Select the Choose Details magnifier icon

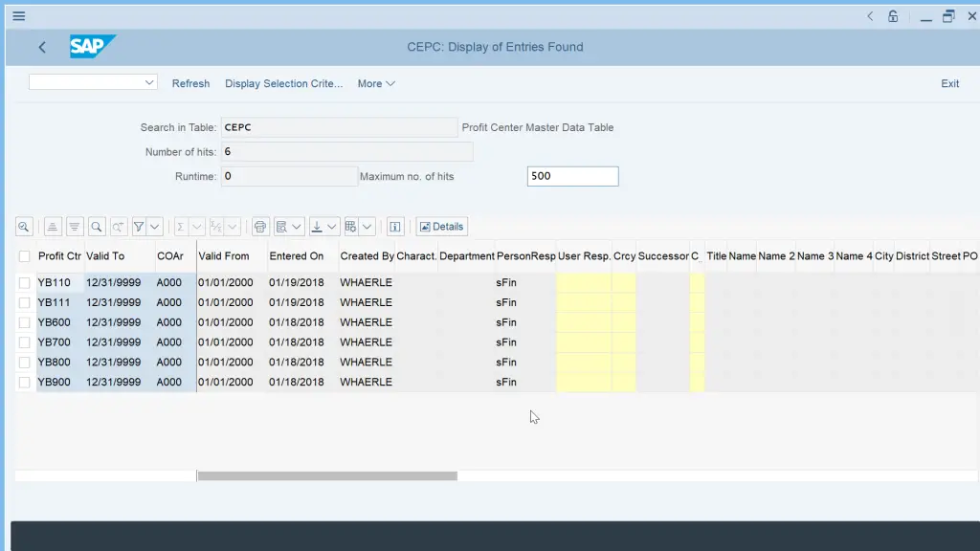23,226
